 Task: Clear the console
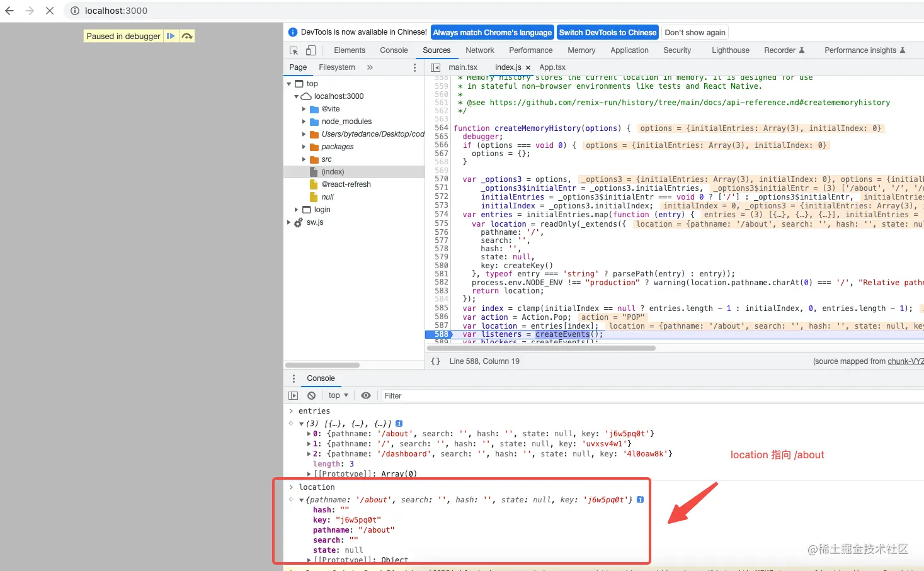311,396
